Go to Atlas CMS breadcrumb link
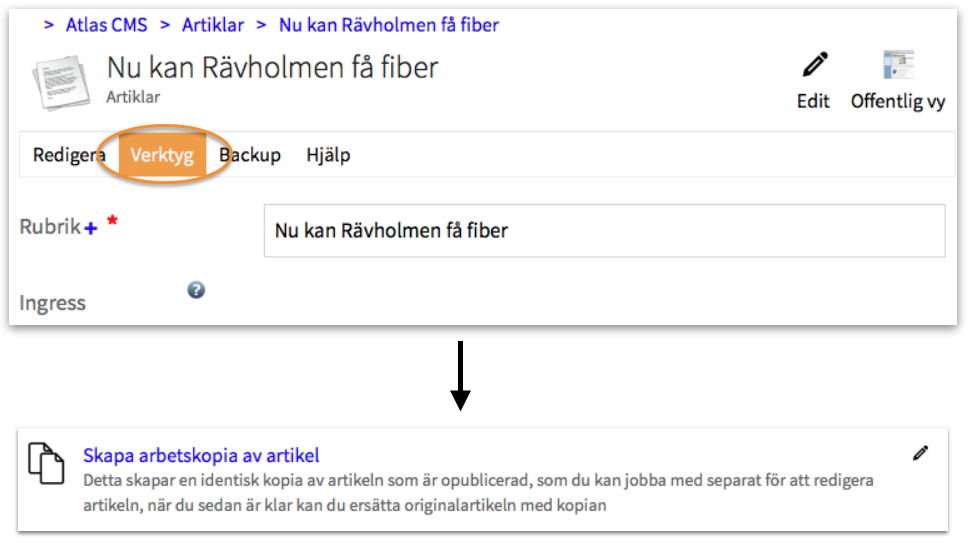This screenshot has width=969, height=543. pyautogui.click(x=106, y=25)
